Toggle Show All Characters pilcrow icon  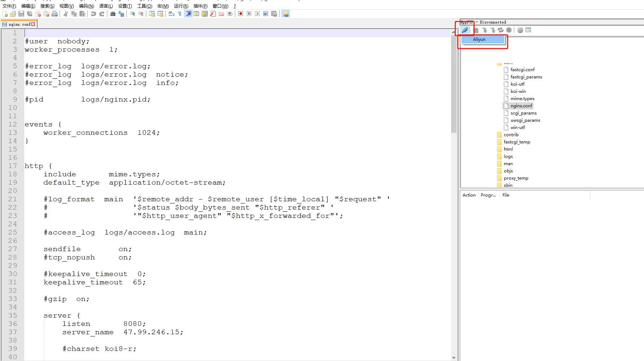point(180,14)
